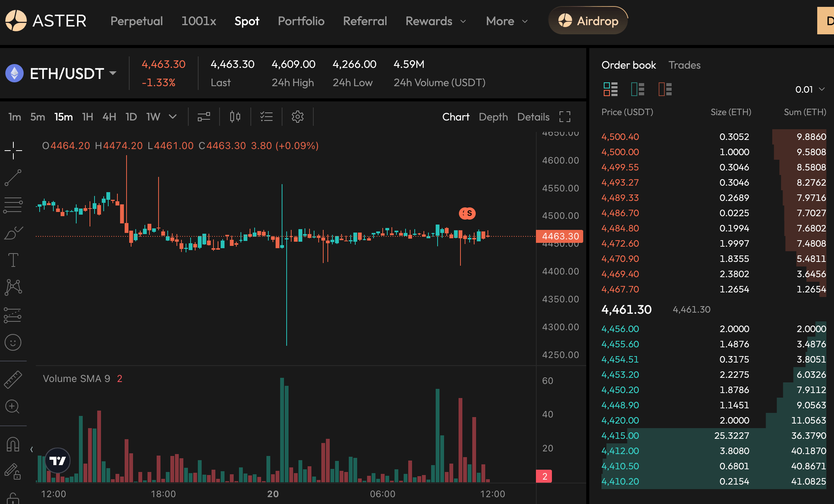
Task: Activate the measure ruler tool
Action: click(13, 380)
